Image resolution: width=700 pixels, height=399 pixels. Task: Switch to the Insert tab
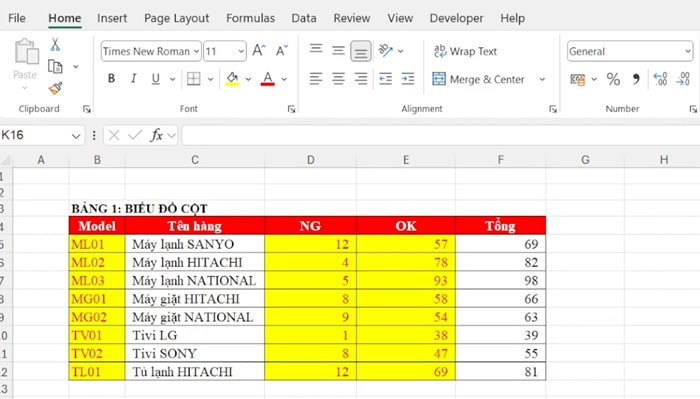click(112, 18)
